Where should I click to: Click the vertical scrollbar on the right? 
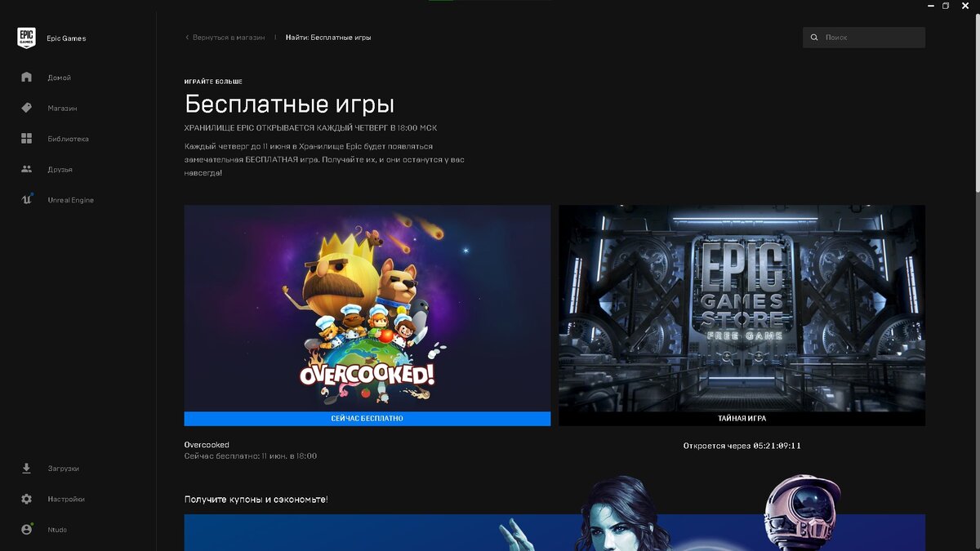pyautogui.click(x=976, y=102)
